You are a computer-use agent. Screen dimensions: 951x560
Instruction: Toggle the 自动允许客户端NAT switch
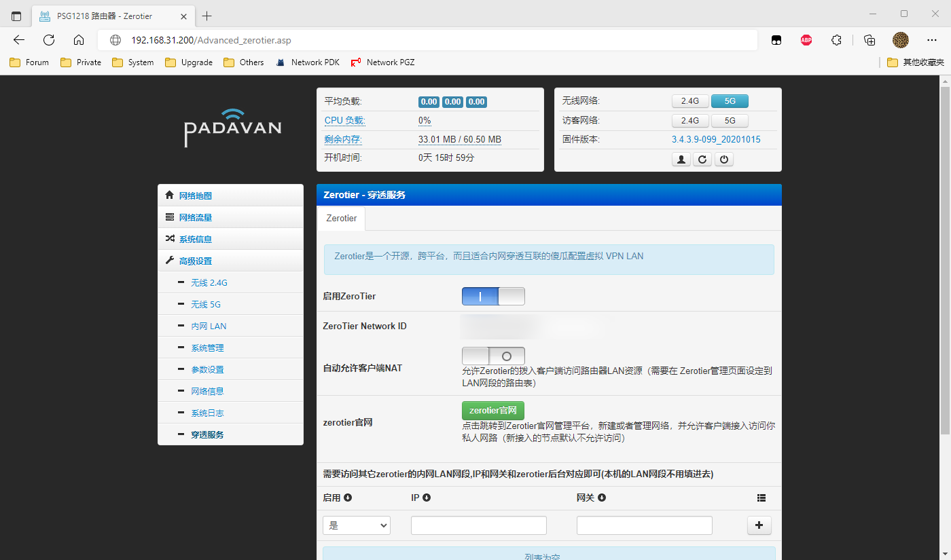493,356
